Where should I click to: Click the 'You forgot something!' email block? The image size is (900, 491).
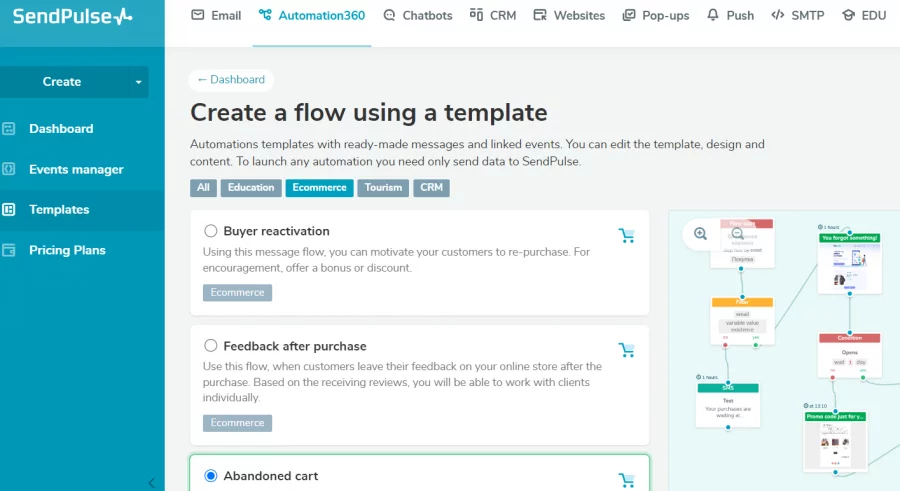849,264
